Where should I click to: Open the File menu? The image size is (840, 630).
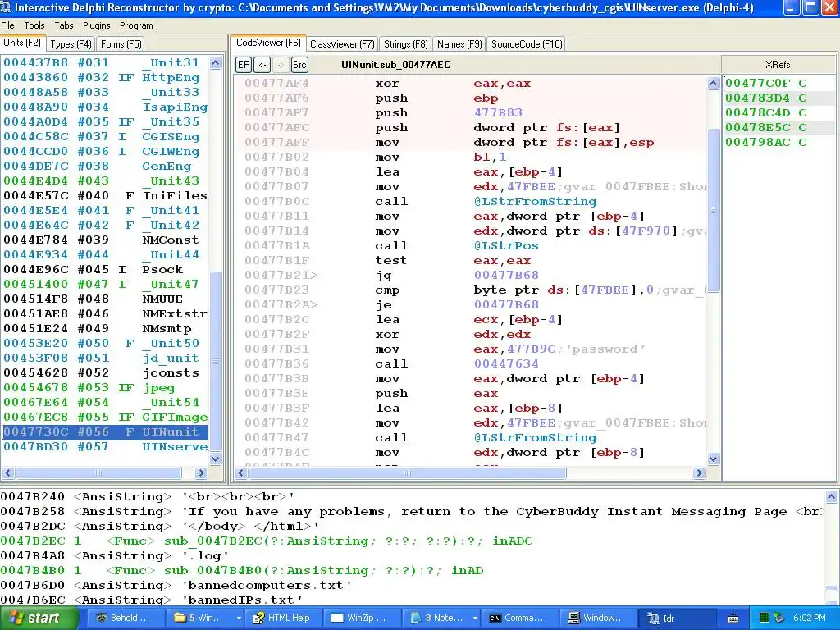coord(8,25)
